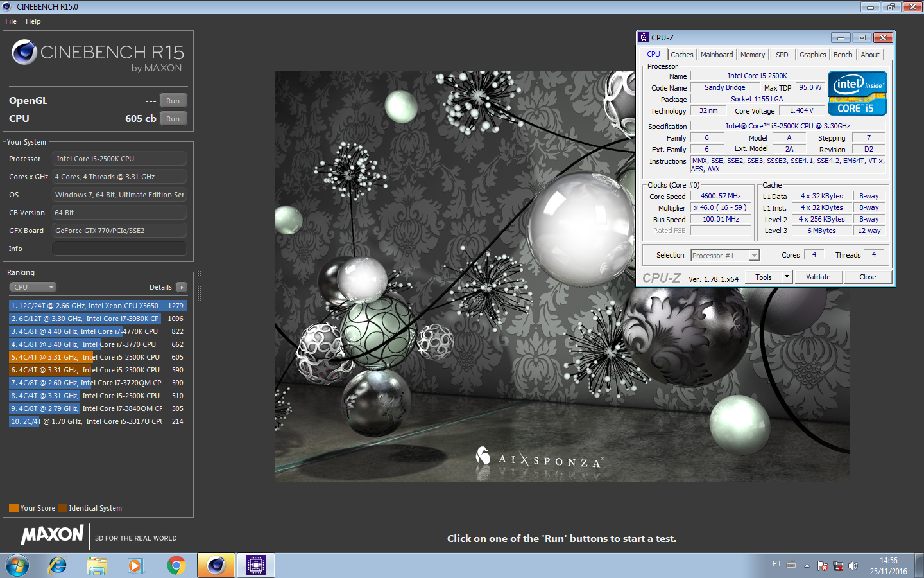Screen dimensions: 924x578
Task: Select ranking row Core i5-3317U CPU
Action: coord(98,421)
